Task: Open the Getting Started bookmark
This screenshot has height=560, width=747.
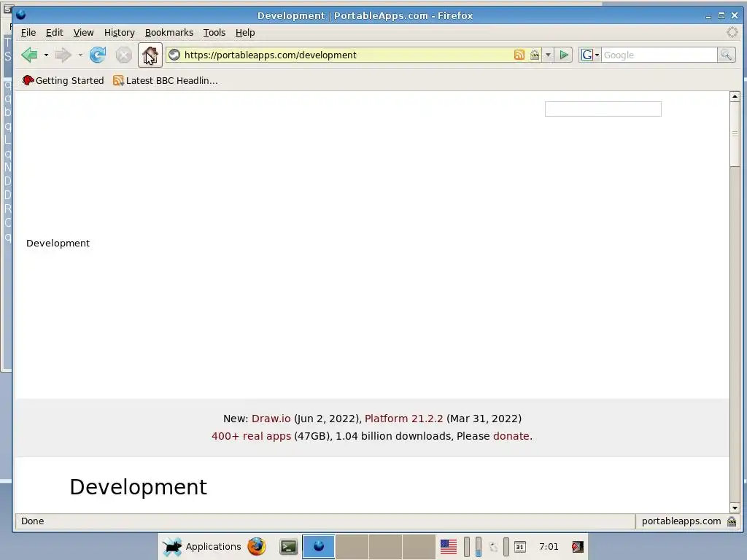Action: pos(63,80)
